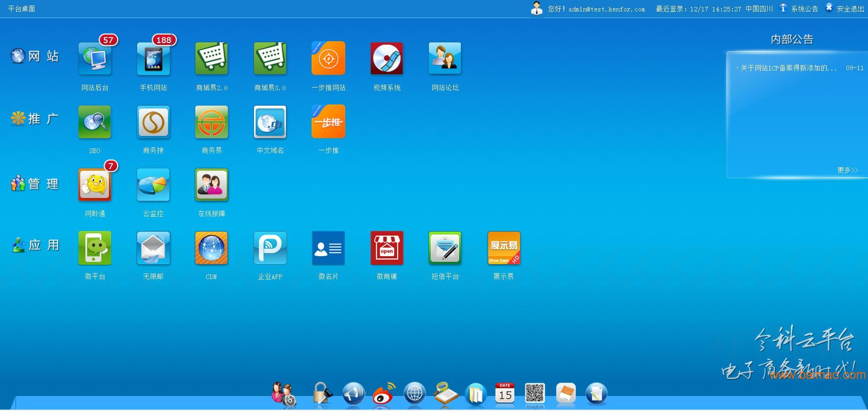Click the 系统公告 link in header
This screenshot has width=868, height=411.
pos(805,9)
